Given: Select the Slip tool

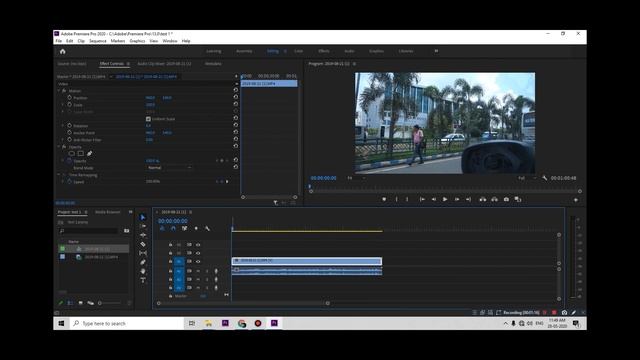Looking at the screenshot, I should (142, 253).
